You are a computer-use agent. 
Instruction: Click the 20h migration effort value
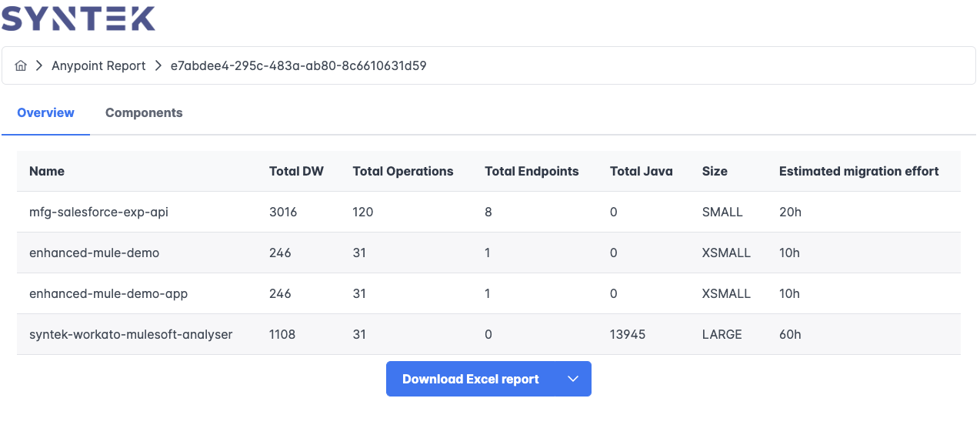click(x=790, y=212)
